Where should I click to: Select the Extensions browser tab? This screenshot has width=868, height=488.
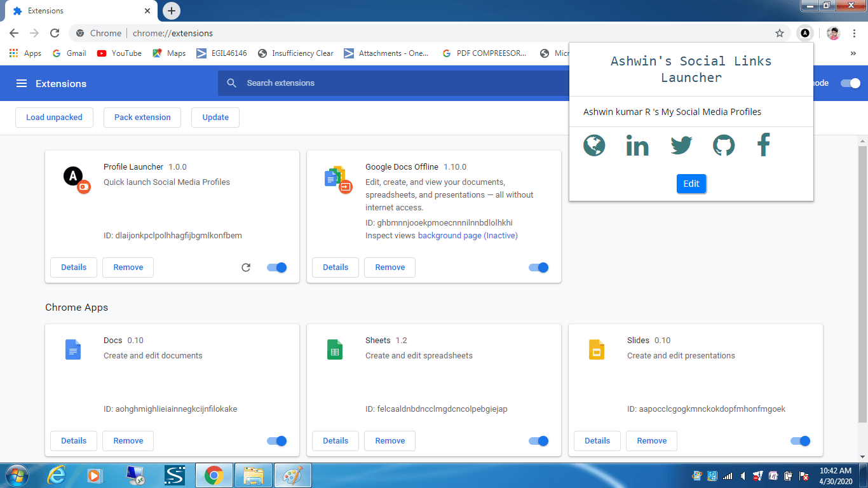coord(81,11)
